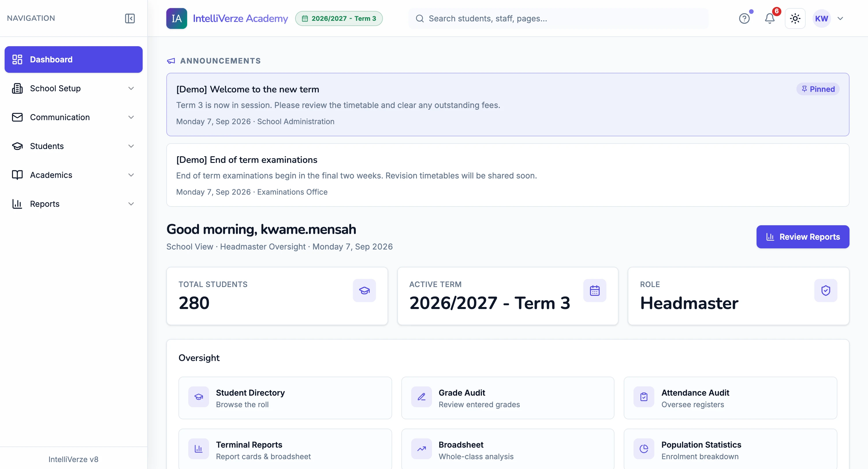Expand the Academics chevron
The image size is (868, 469).
coord(131,175)
